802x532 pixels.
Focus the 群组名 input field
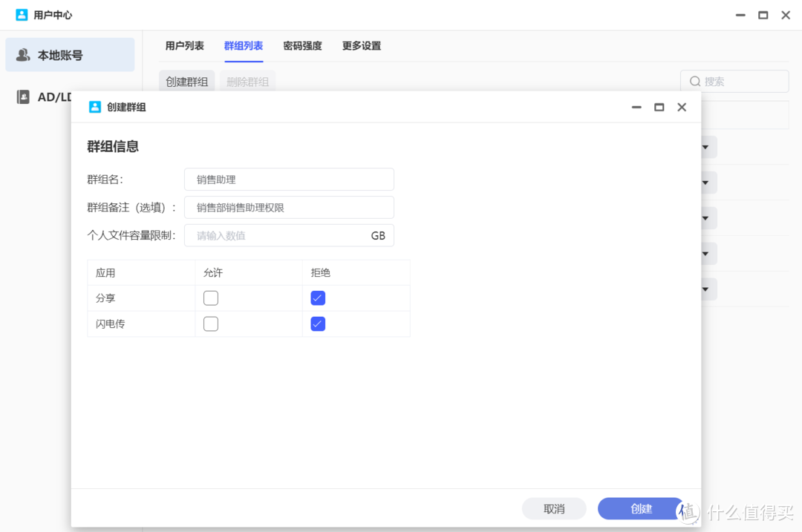[x=289, y=180]
